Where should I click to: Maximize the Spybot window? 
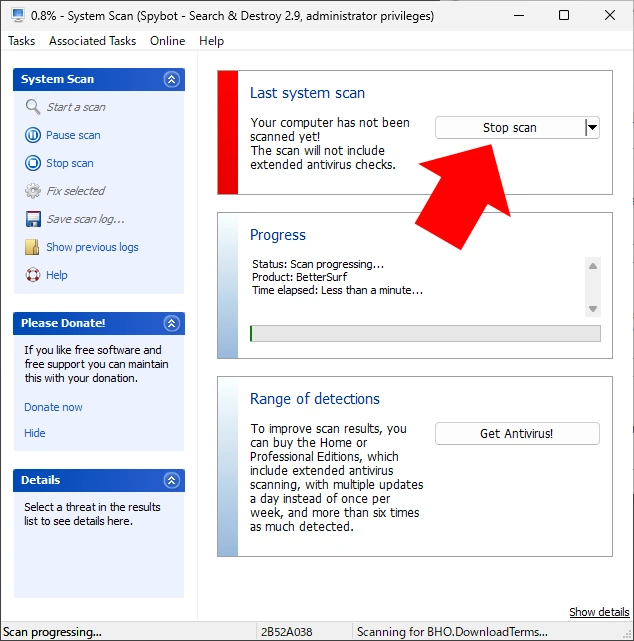click(x=564, y=16)
